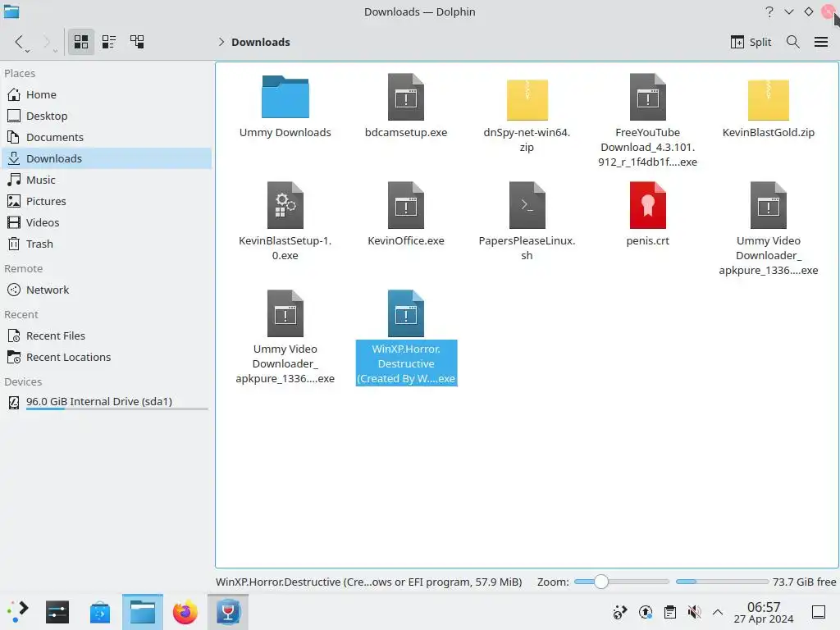Click the KevinBlastGold.zip file name label
This screenshot has width=840, height=630.
768,132
